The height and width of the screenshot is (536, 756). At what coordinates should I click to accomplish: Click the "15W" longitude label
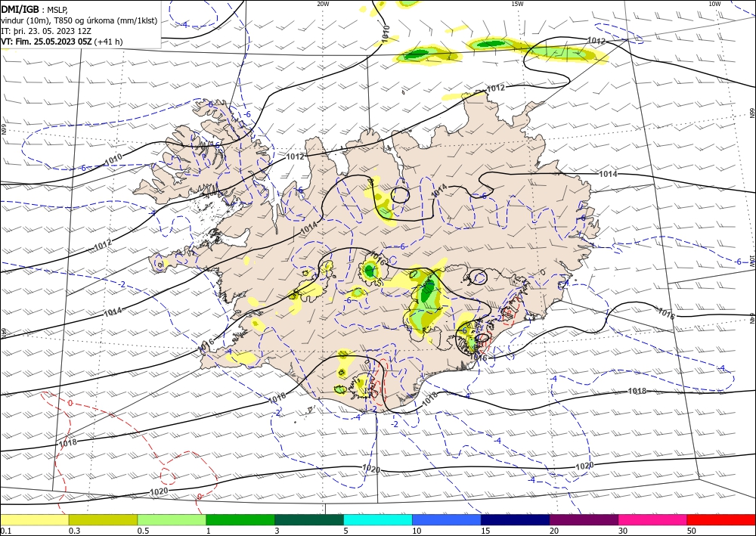517,4
